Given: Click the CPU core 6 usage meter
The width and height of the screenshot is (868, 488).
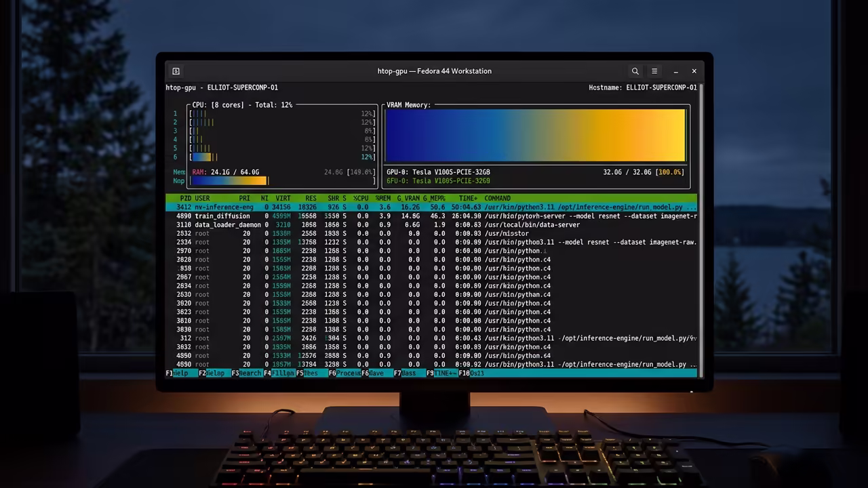Looking at the screenshot, I should tap(283, 157).
